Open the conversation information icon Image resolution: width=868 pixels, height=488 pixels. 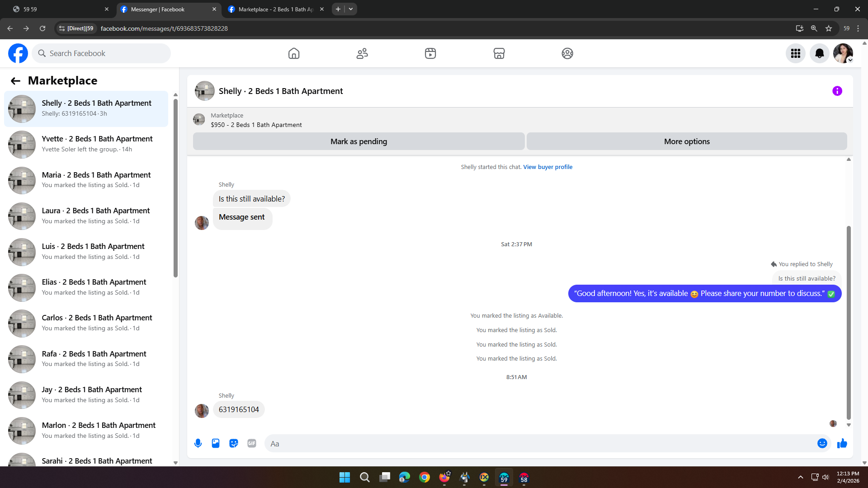pyautogui.click(x=837, y=91)
